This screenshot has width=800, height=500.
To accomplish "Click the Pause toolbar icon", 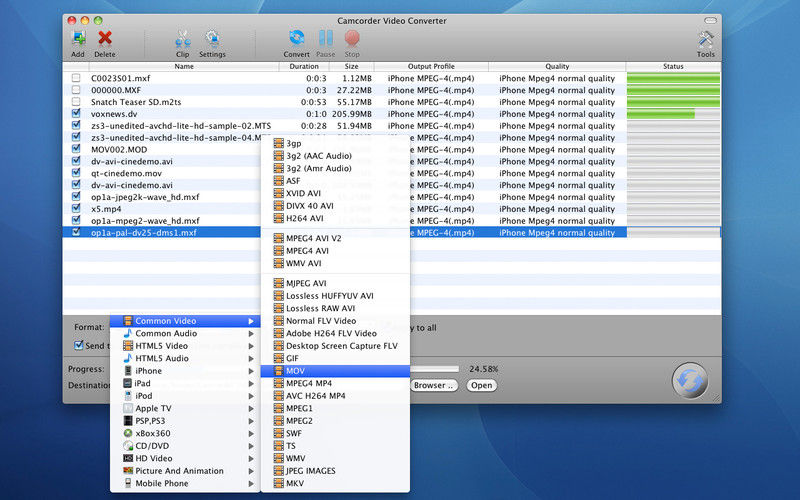I will coord(326,39).
